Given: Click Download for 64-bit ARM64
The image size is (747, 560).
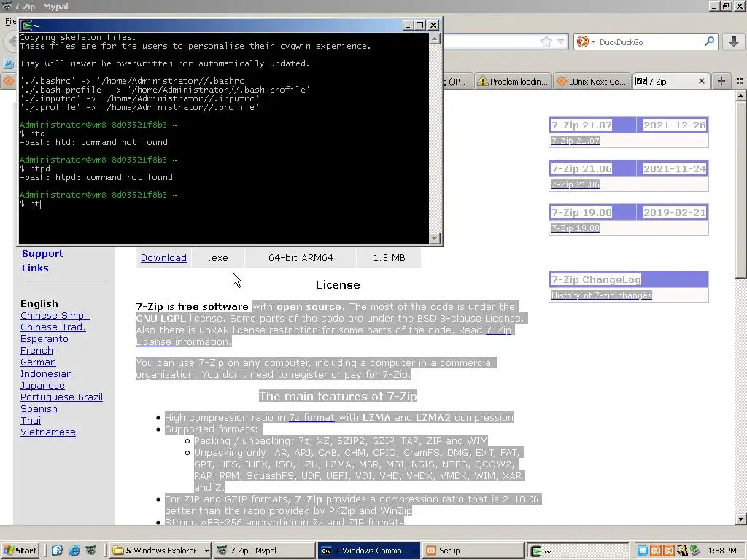Looking at the screenshot, I should (163, 257).
